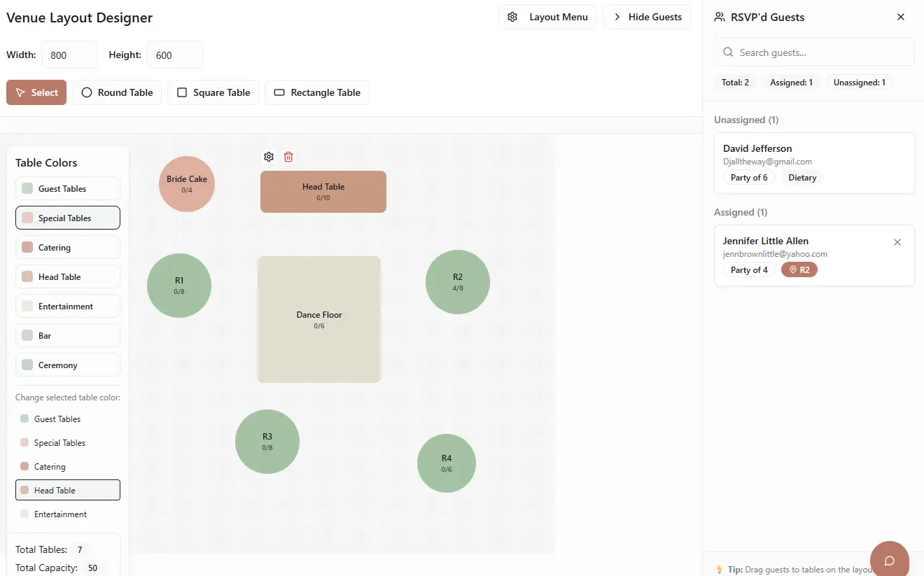The height and width of the screenshot is (576, 924).
Task: Click the red trash icon above Head Table
Action: pyautogui.click(x=288, y=157)
